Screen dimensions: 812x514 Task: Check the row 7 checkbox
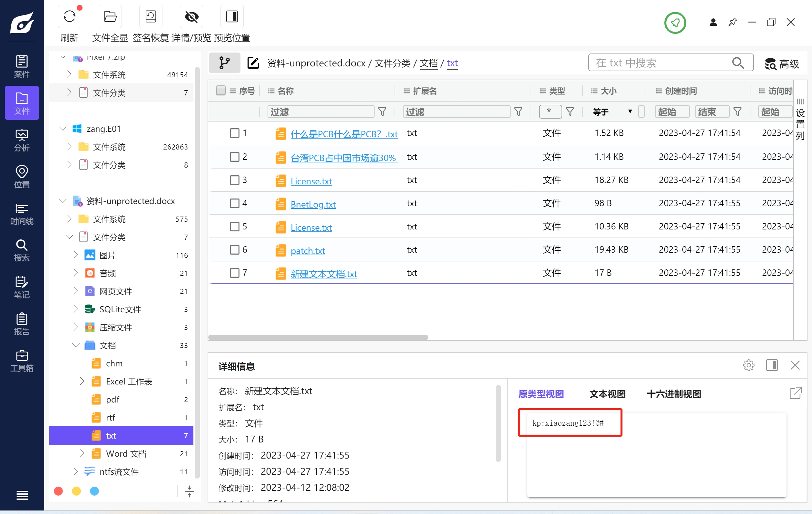[234, 273]
